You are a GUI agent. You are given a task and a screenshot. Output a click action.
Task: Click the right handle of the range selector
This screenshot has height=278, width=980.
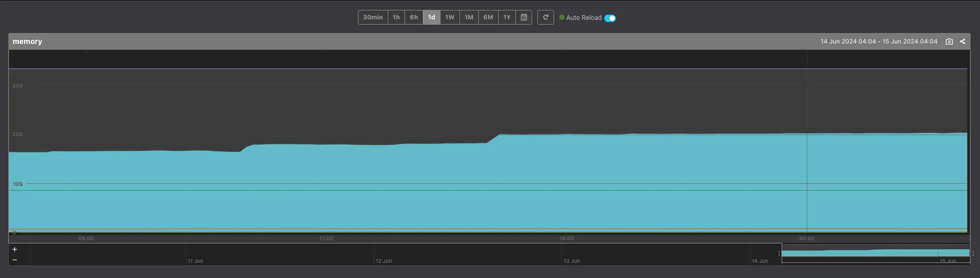973,253
